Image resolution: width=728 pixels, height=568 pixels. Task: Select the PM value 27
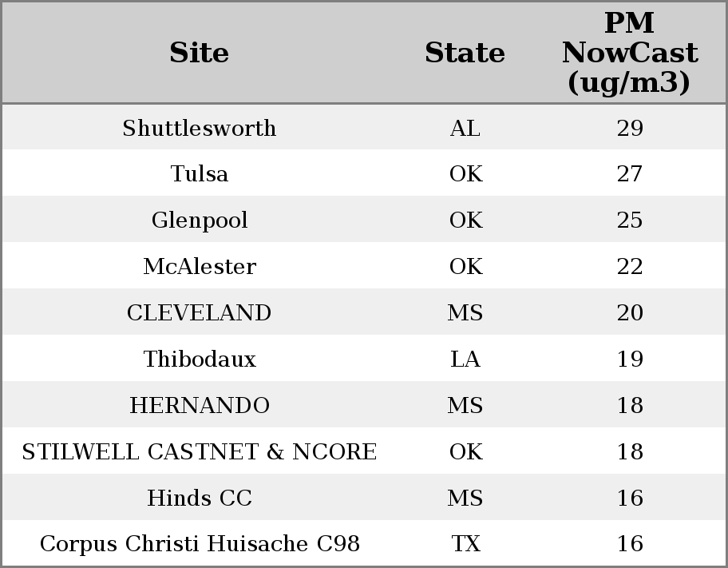(630, 174)
